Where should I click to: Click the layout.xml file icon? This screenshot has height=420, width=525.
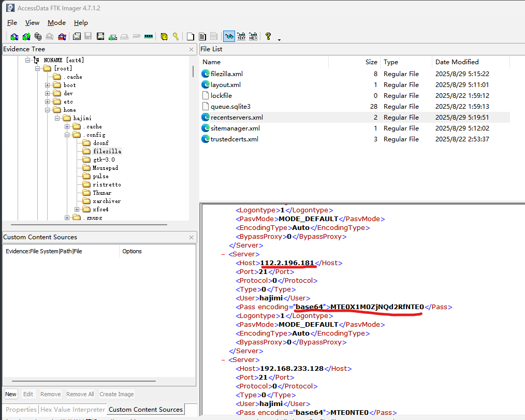pyautogui.click(x=205, y=85)
